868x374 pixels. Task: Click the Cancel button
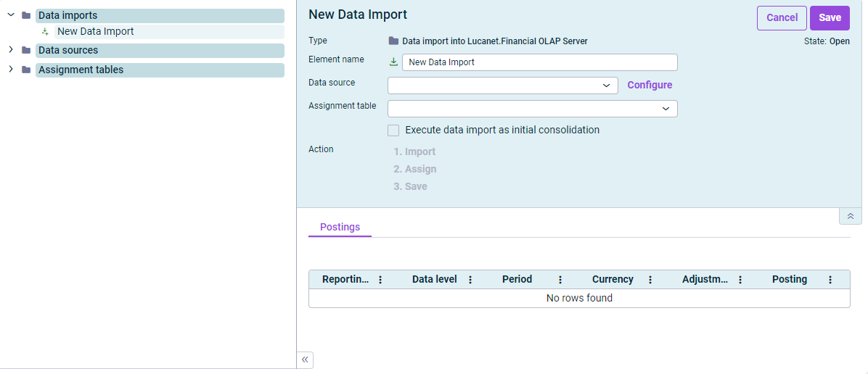point(782,17)
